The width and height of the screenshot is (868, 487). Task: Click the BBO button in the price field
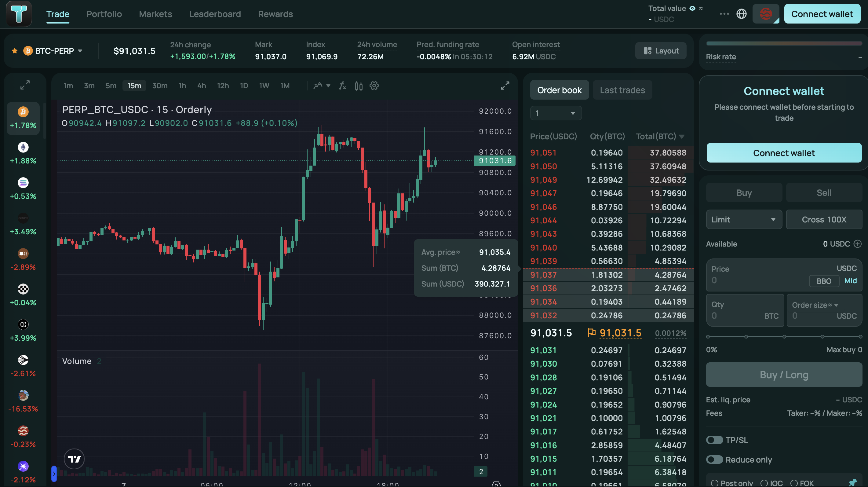[x=823, y=281]
